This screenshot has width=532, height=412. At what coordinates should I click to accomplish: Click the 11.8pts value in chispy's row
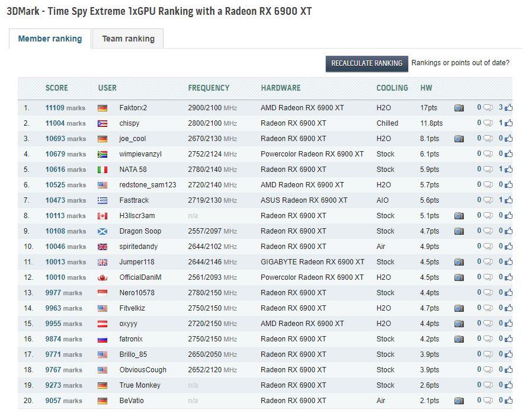click(x=431, y=123)
